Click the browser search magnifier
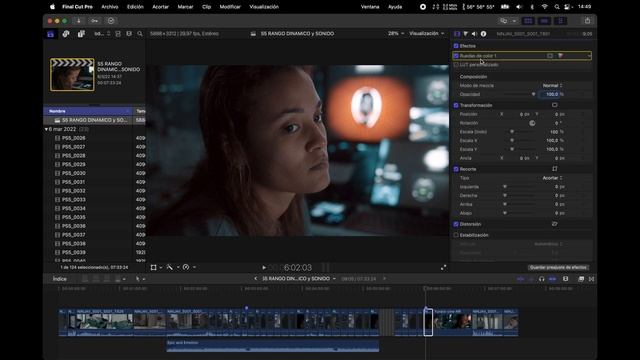Viewport: 640px width, 360px height. (140, 34)
